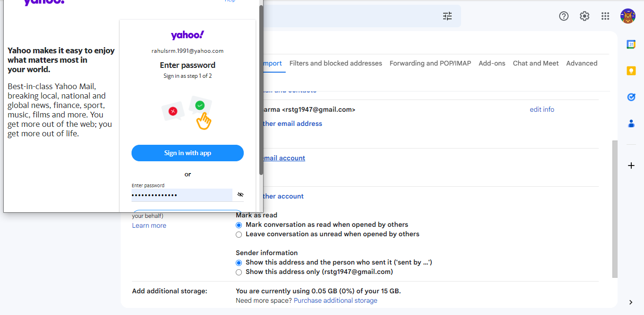The width and height of the screenshot is (644, 315).
Task: Open Google Calendar side panel
Action: click(x=631, y=44)
